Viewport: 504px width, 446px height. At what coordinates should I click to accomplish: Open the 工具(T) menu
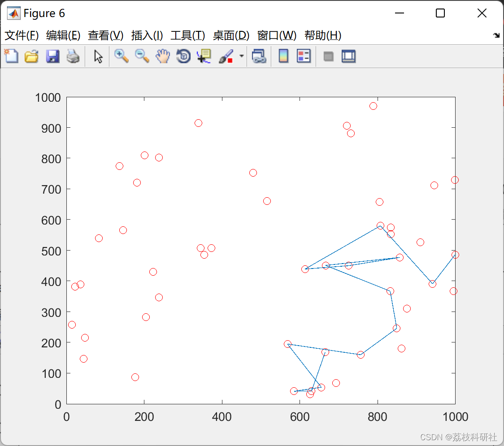[188, 35]
